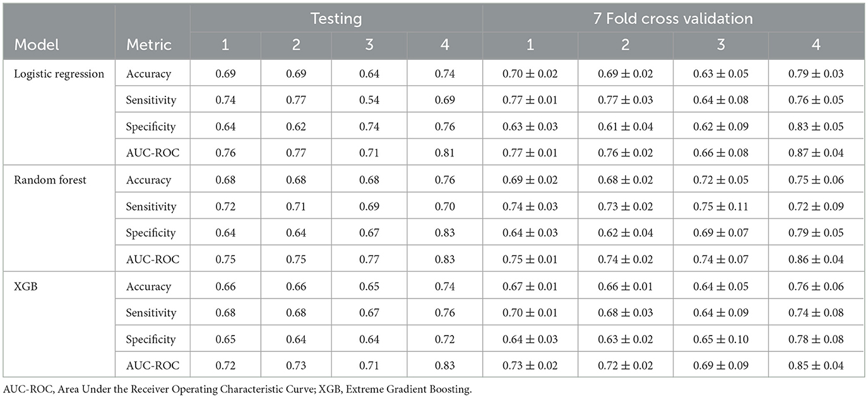This screenshot has width=868, height=398.
Task: Click the 0.83 ± 0.05 cell
Action: click(x=816, y=127)
